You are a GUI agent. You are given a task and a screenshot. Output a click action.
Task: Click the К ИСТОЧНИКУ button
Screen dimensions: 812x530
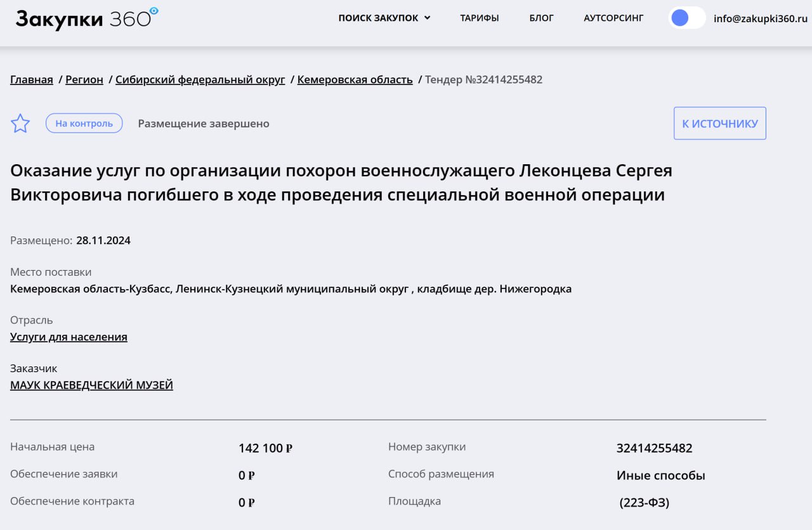(x=719, y=124)
